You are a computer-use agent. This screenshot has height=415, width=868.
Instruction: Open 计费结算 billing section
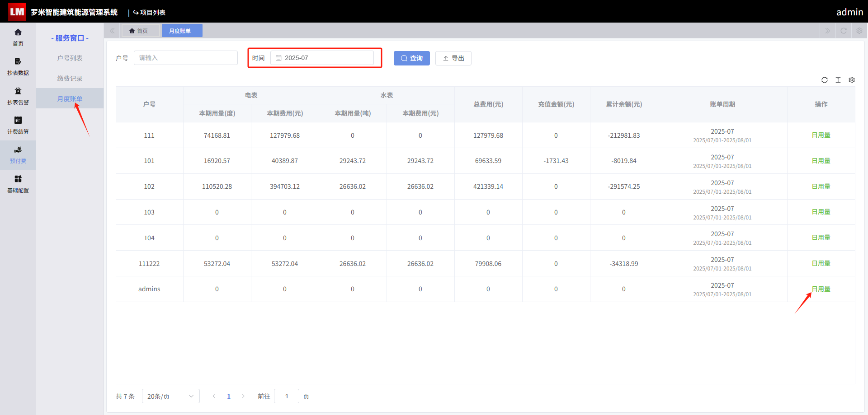pos(18,125)
